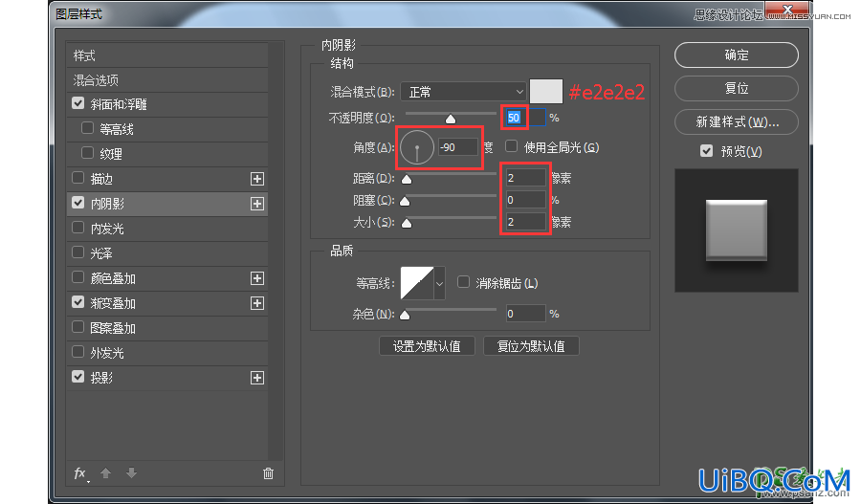Image resolution: width=861 pixels, height=504 pixels.
Task: Close the 图层样式 dialog
Action: click(787, 10)
